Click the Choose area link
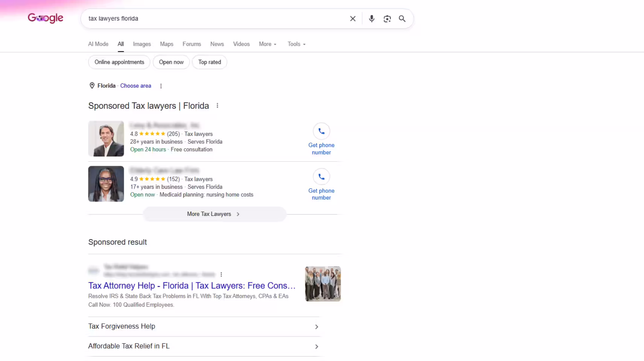This screenshot has height=361, width=644. pos(136,86)
